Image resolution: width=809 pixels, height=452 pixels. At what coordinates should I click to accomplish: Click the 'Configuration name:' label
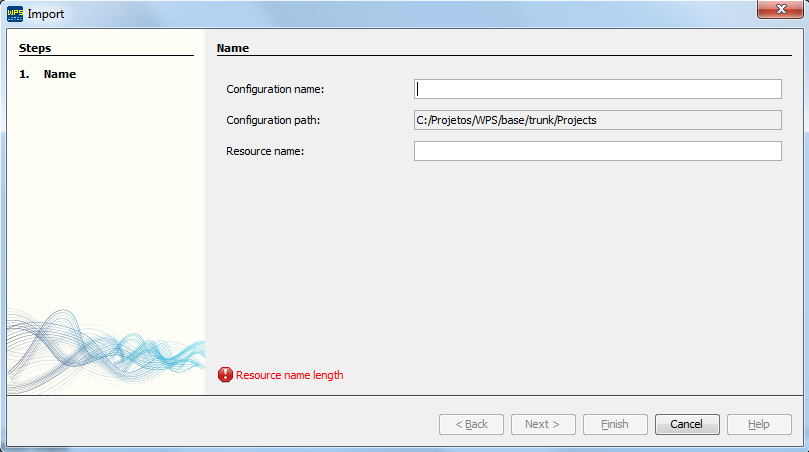pyautogui.click(x=275, y=90)
